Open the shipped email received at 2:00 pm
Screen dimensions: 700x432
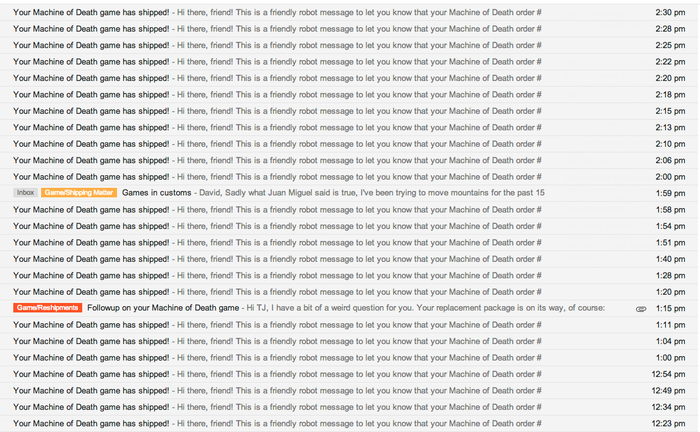349,177
